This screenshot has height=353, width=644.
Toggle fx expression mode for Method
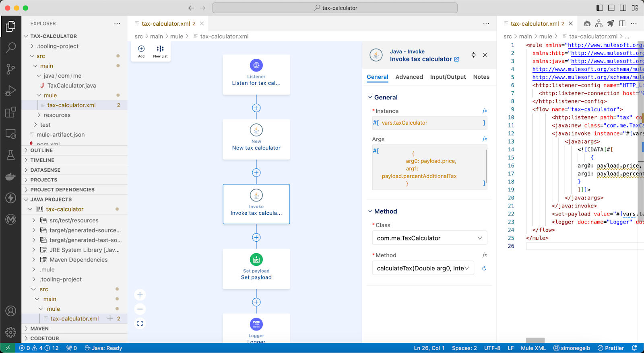(x=485, y=255)
